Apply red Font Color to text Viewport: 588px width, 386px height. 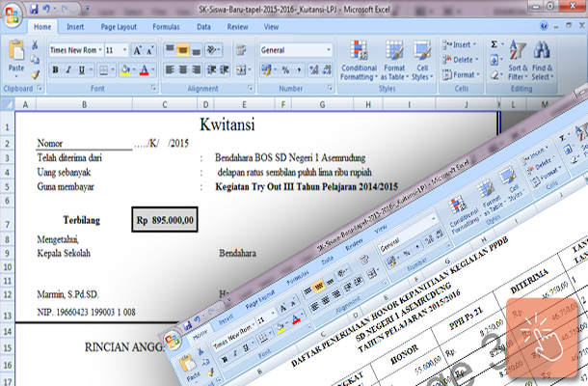(144, 69)
